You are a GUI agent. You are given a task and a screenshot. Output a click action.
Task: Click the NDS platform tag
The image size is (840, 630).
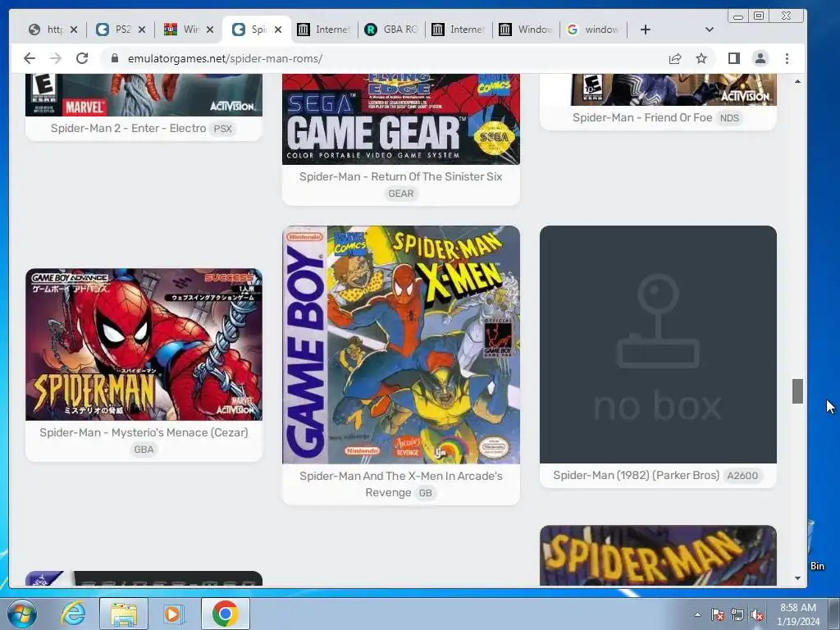click(729, 118)
